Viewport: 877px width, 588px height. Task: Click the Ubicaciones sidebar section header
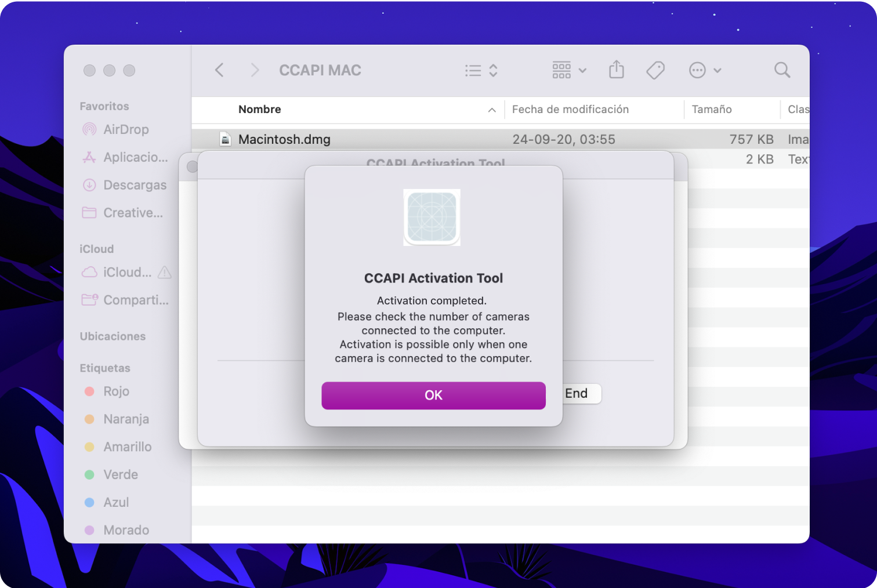coord(113,336)
